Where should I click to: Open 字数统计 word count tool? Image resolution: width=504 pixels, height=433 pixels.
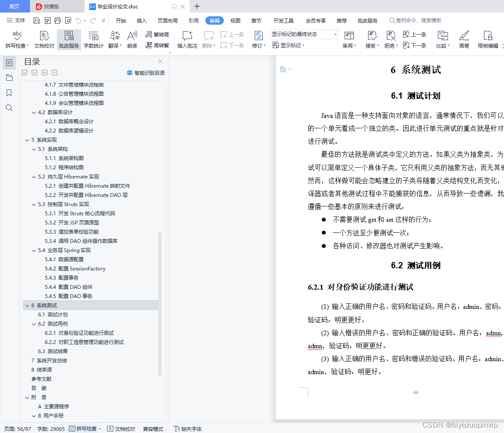point(93,40)
